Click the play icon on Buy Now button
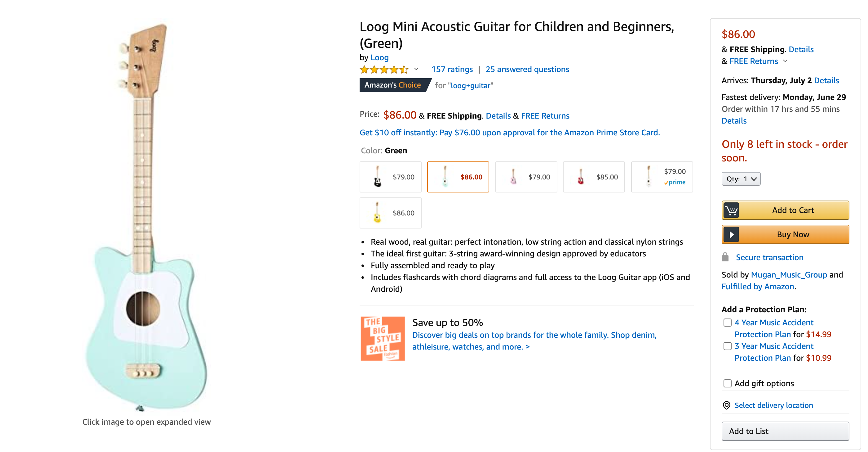Viewport: 868px width, 452px height. click(732, 234)
